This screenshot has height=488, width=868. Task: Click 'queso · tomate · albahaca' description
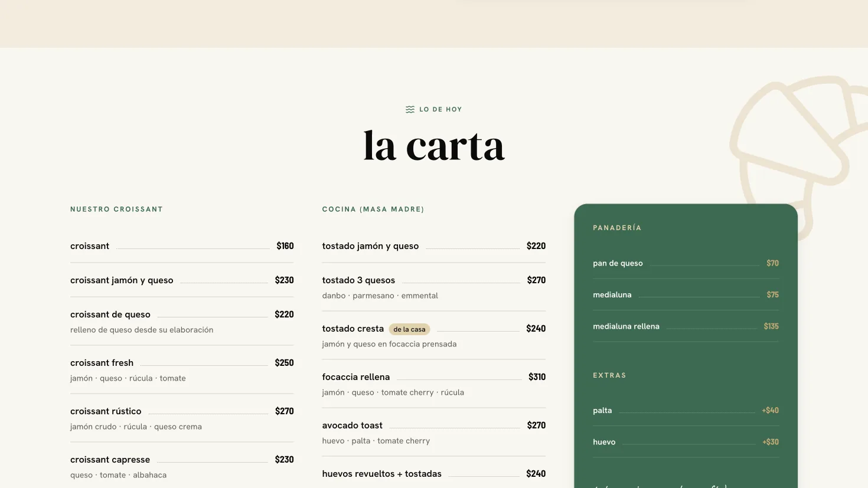click(x=118, y=475)
